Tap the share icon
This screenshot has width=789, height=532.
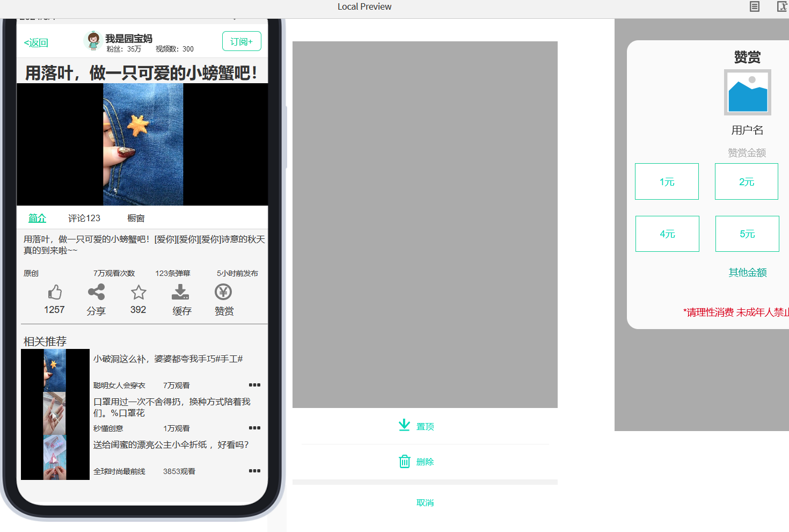tap(96, 292)
